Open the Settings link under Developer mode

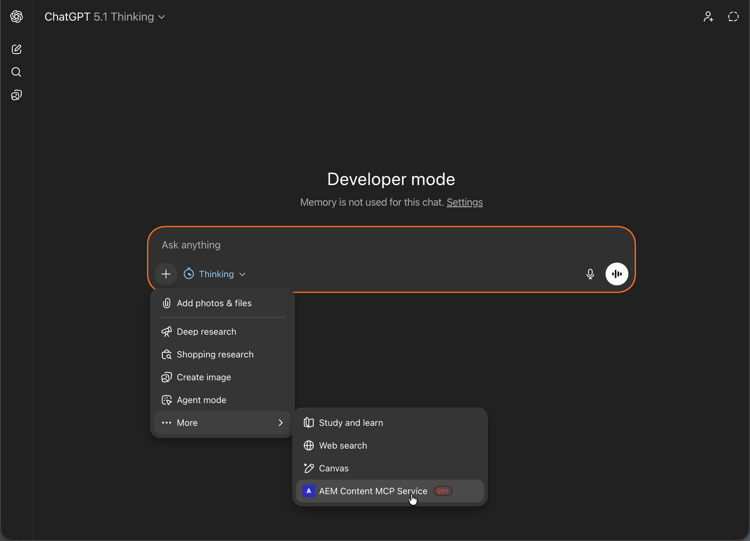coord(464,202)
